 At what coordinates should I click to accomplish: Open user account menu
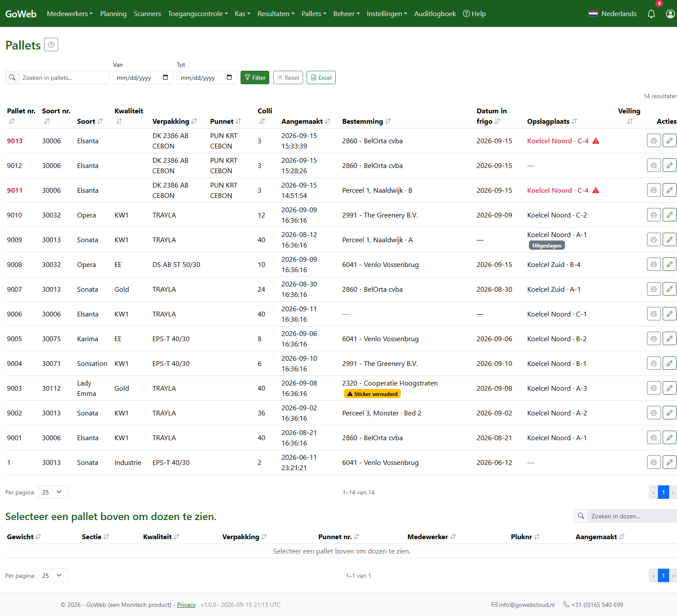point(670,14)
